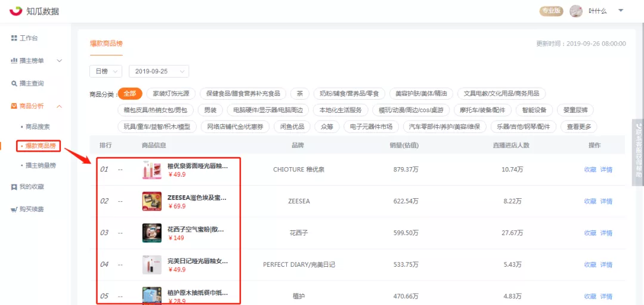Open the 日榜 dropdown

(x=106, y=71)
